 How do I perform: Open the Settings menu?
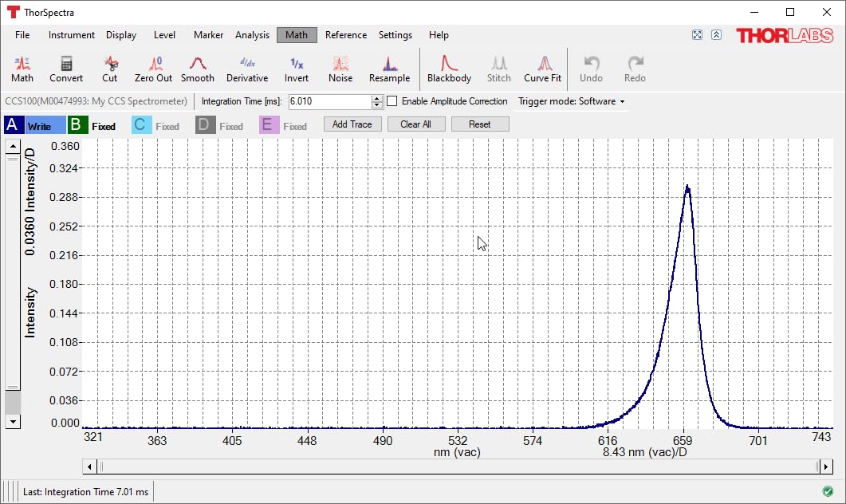click(x=395, y=35)
